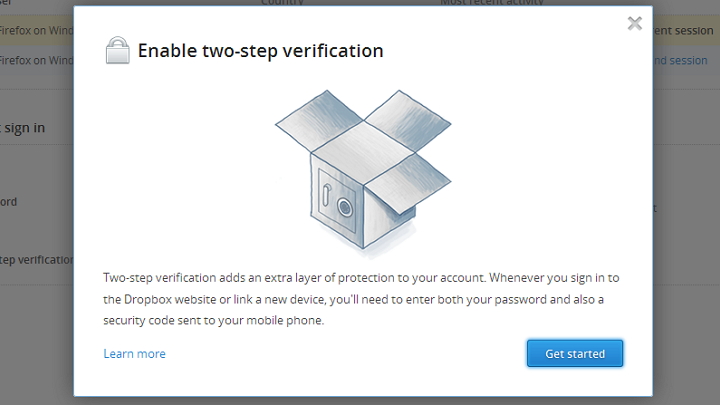720x405 pixels.
Task: Click the current session label behind the dialog
Action: [x=683, y=31]
